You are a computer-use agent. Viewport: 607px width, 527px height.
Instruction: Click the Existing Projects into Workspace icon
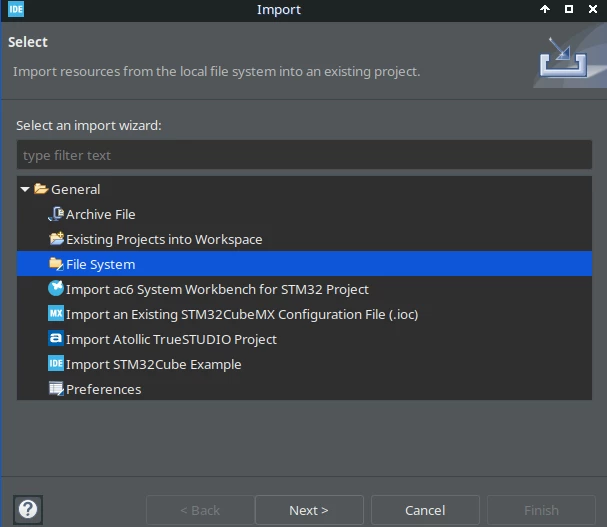pyautogui.click(x=57, y=239)
